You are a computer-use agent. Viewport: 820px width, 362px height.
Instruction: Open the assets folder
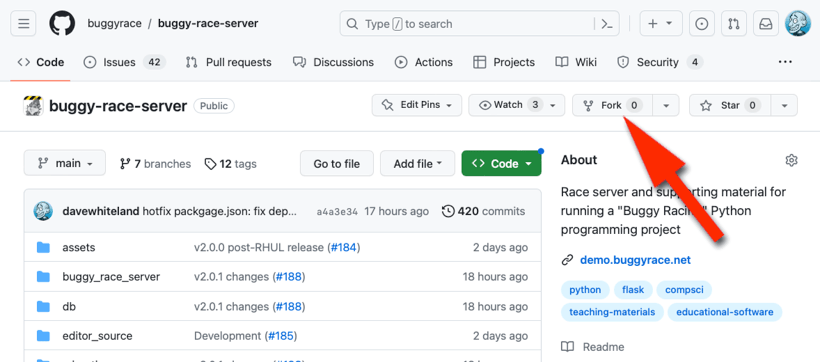(x=79, y=247)
